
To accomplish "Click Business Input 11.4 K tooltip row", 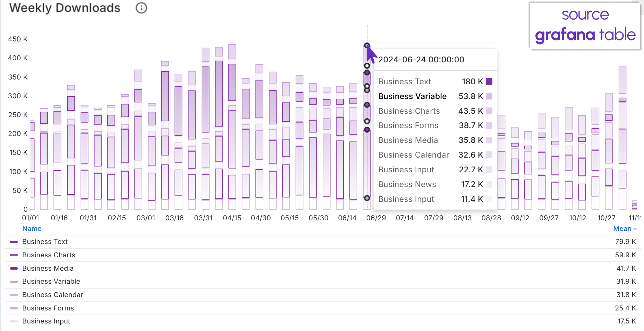I will click(x=435, y=199).
